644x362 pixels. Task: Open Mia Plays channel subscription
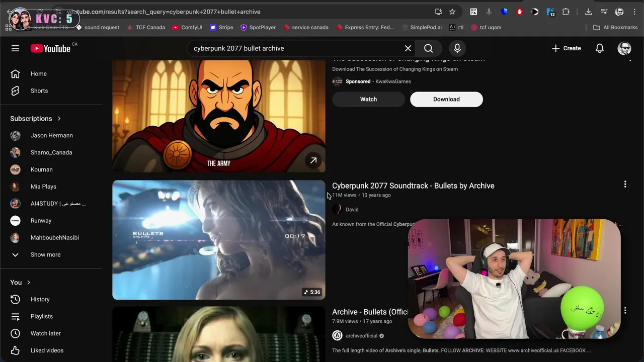(x=51, y=187)
